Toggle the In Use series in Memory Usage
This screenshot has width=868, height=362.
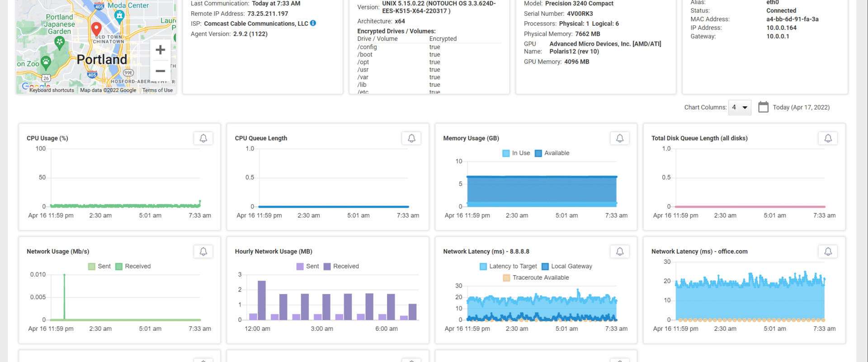click(x=516, y=153)
